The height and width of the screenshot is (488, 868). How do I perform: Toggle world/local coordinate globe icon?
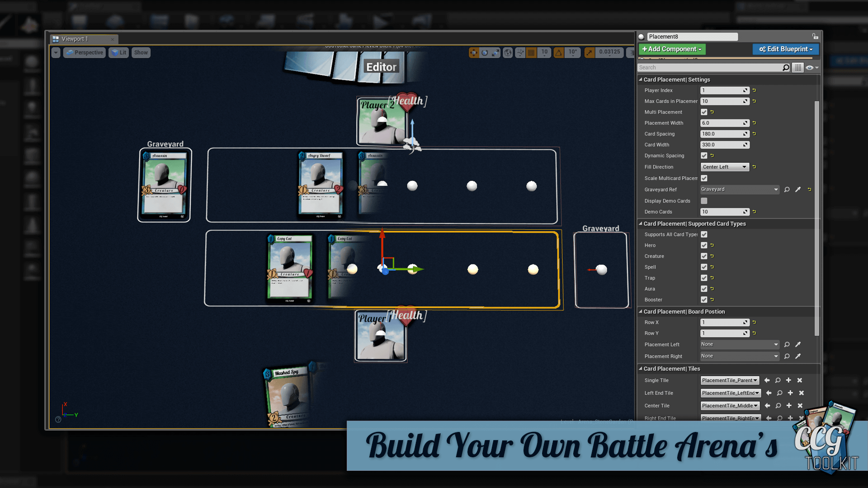pos(508,53)
